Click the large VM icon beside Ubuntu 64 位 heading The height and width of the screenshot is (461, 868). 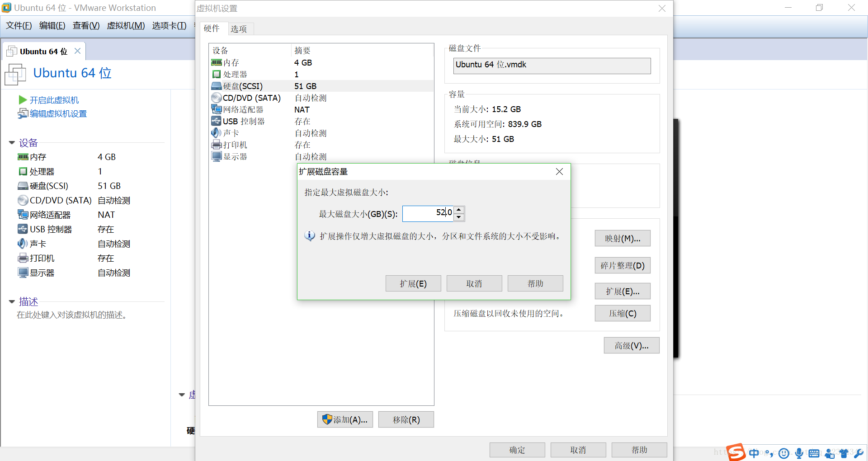15,74
